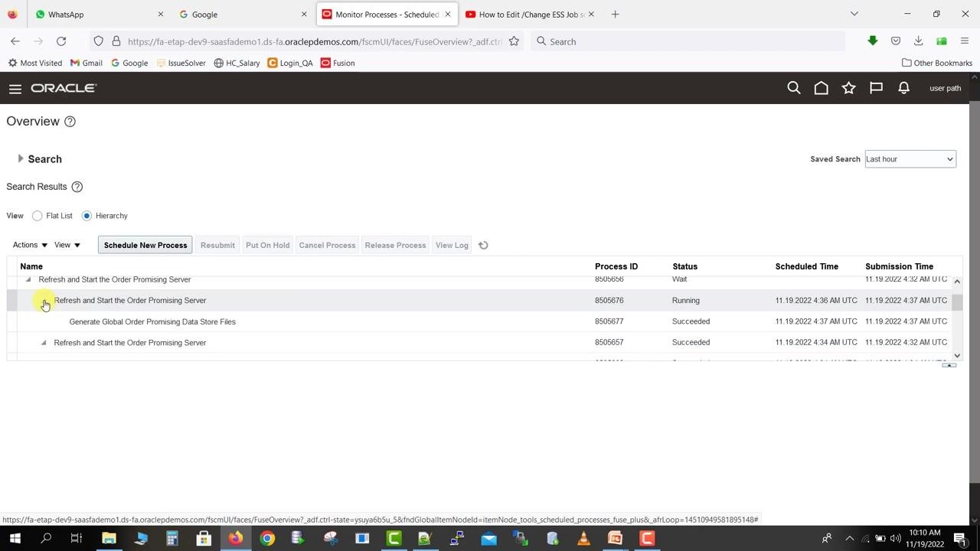Open the Watchlist flag icon
The width and height of the screenshot is (980, 551).
point(877,88)
